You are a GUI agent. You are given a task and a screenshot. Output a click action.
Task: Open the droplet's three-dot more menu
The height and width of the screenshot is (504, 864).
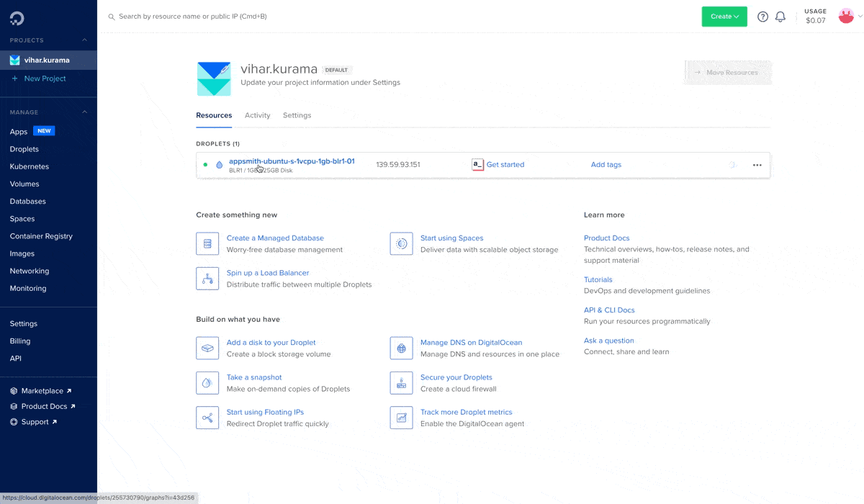757,165
